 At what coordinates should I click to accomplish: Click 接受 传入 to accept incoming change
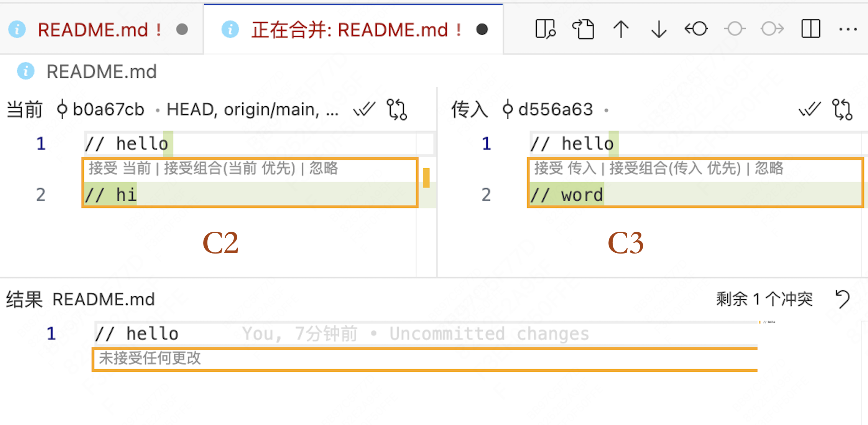pyautogui.click(x=566, y=168)
